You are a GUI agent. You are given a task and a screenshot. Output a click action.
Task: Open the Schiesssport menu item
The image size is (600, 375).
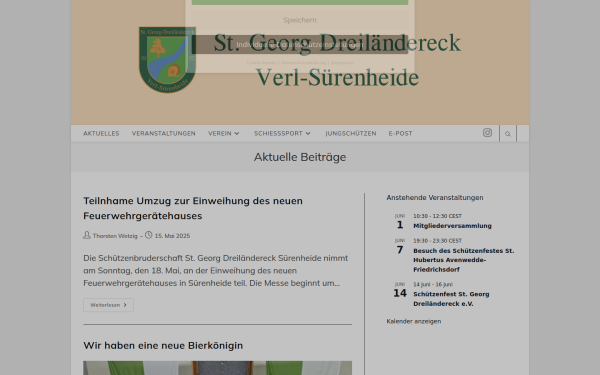(x=278, y=134)
